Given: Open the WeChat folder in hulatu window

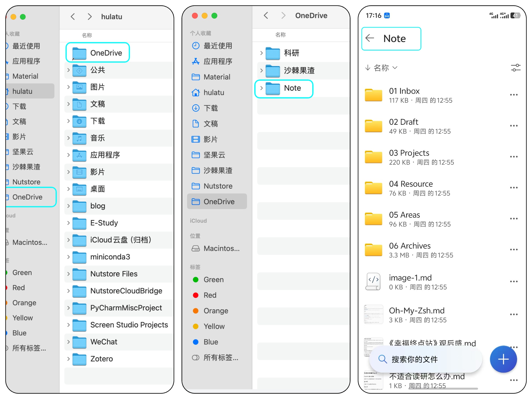Looking at the screenshot, I should (104, 342).
